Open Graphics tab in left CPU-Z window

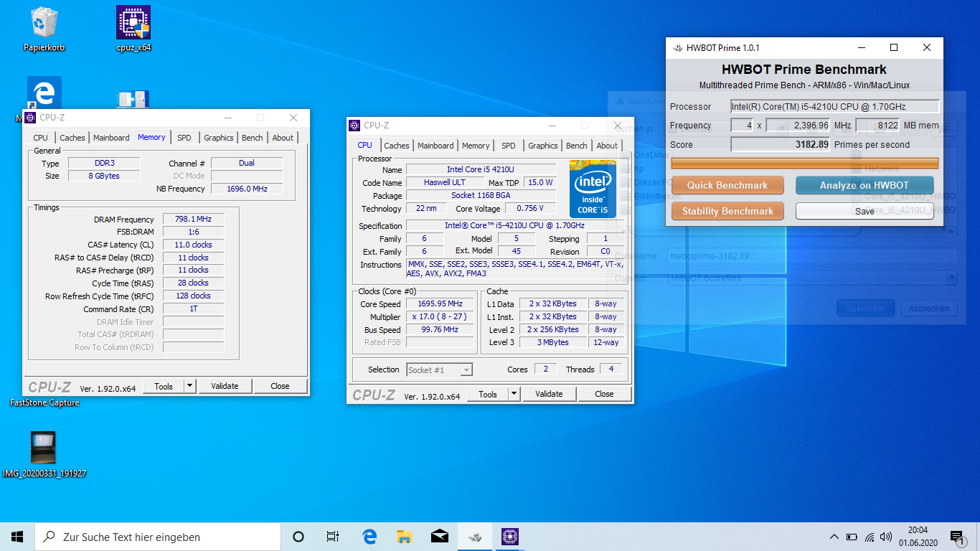point(219,138)
